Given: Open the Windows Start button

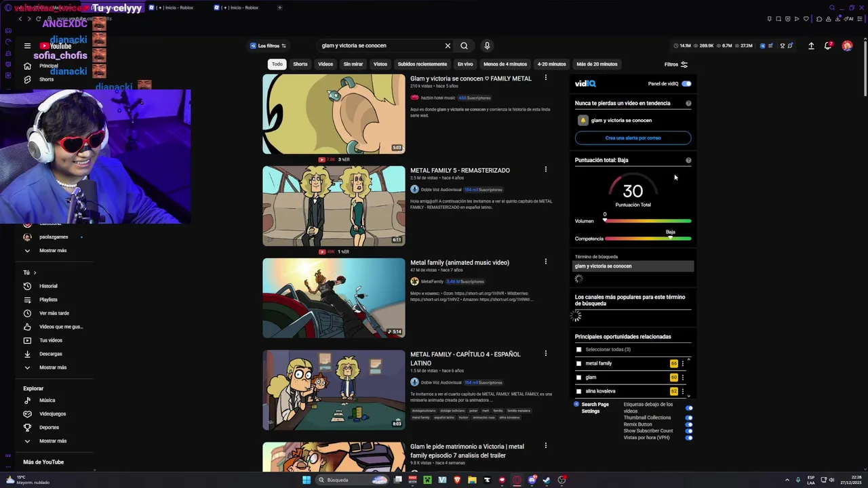Looking at the screenshot, I should (x=307, y=480).
